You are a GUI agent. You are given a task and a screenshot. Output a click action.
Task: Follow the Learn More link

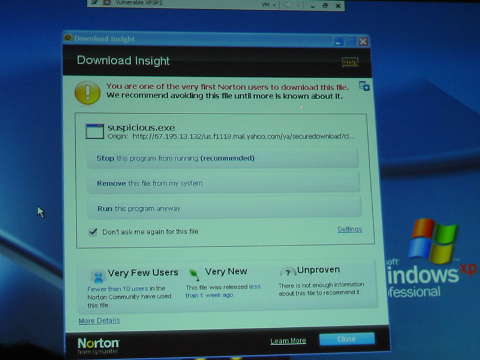click(x=288, y=341)
